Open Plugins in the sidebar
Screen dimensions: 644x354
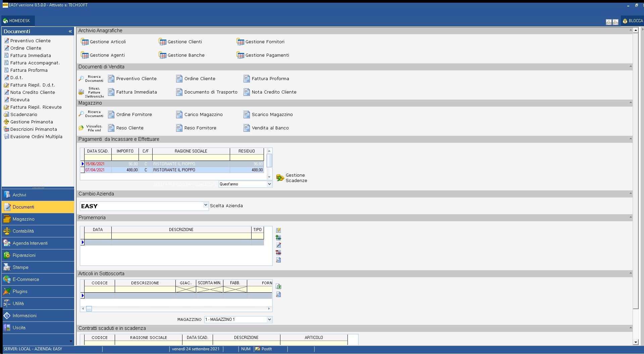coord(38,291)
